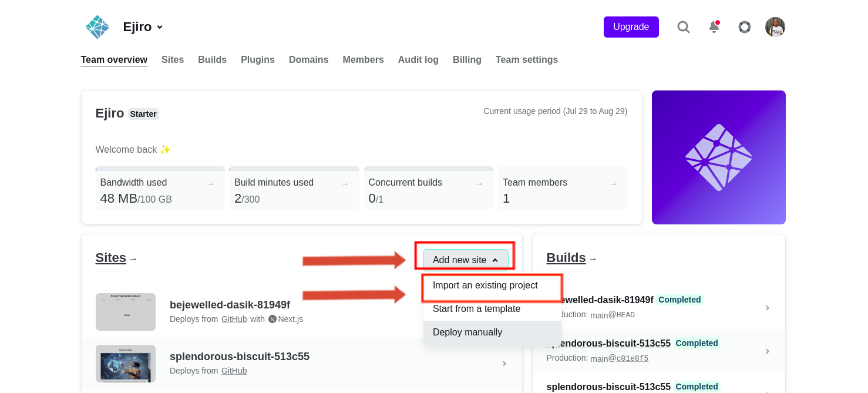Open the Domains tab
Screen dimensions: 868x393
pyautogui.click(x=309, y=60)
